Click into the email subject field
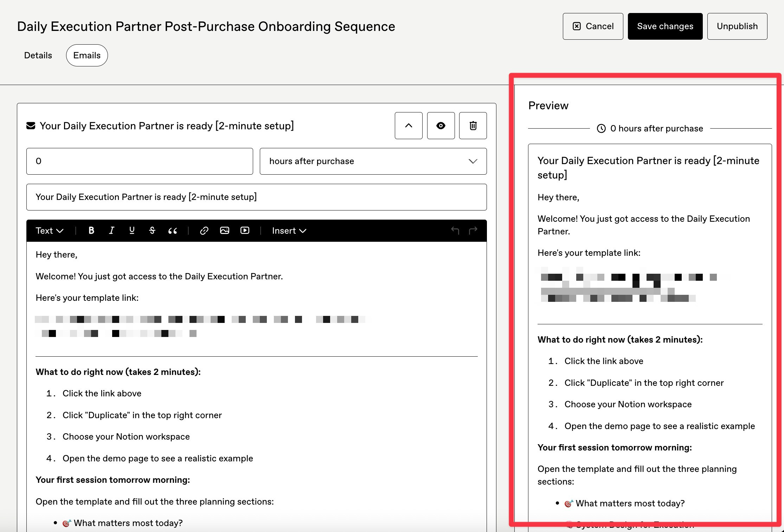 pyautogui.click(x=256, y=197)
